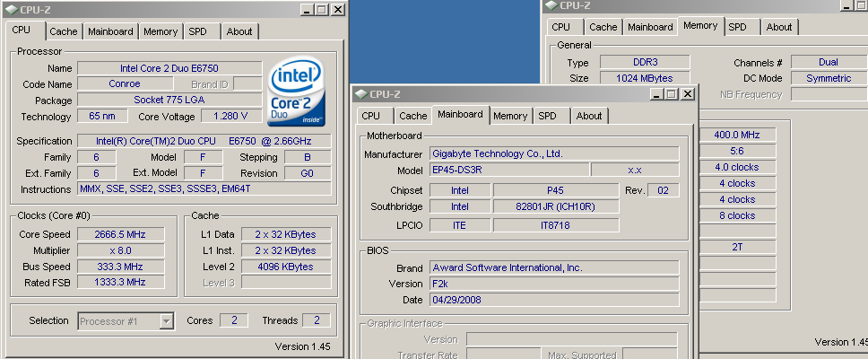Open Mainboard tab in the rightmost memory window
This screenshot has height=359, width=868.
650,27
